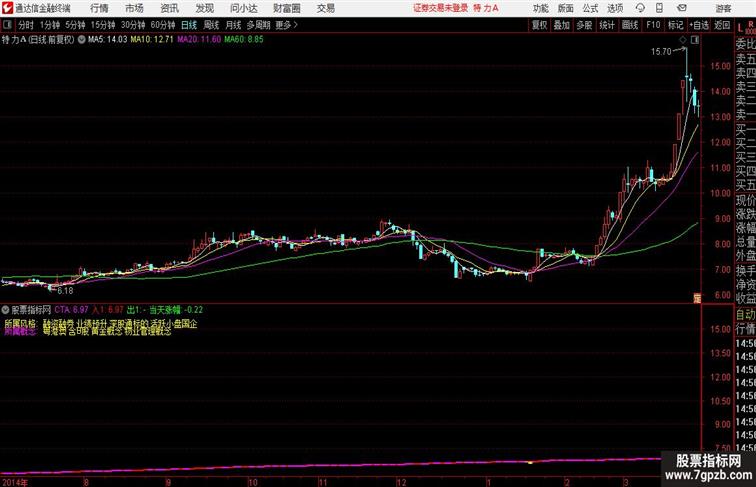Viewport: 756px width, 487px height.
Task: Switch to 60分钟 period tab
Action: tap(163, 25)
